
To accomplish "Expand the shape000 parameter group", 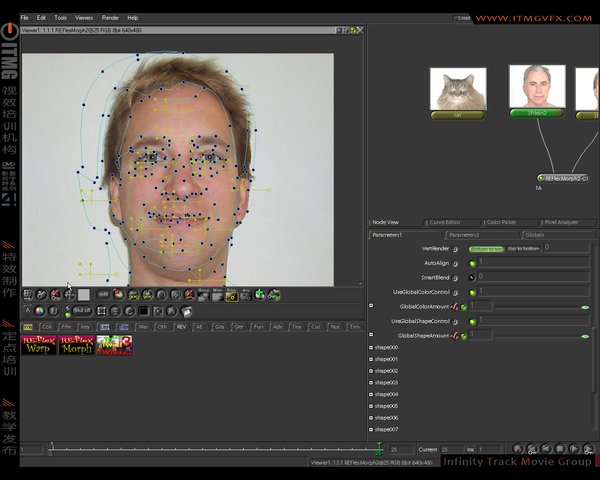I will (371, 347).
